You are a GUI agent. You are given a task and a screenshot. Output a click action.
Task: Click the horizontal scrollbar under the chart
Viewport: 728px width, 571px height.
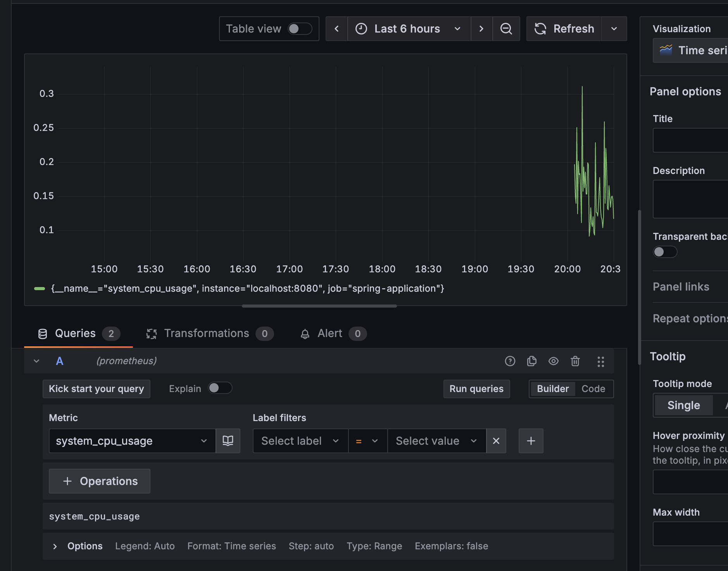point(319,306)
